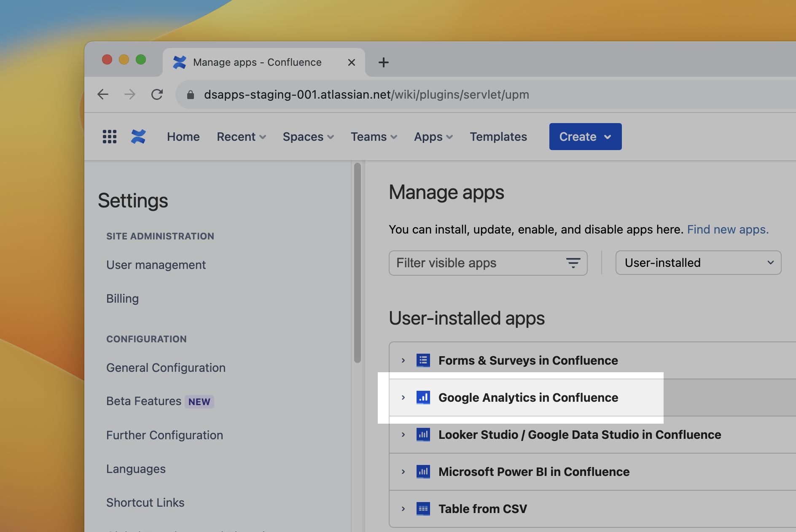
Task: Open a new browser tab with plus icon
Action: (x=383, y=62)
